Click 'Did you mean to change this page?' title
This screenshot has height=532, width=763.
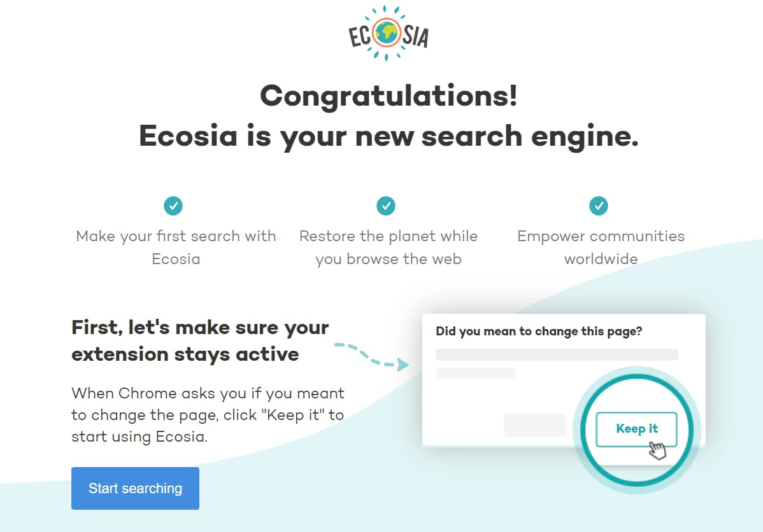[x=539, y=332]
